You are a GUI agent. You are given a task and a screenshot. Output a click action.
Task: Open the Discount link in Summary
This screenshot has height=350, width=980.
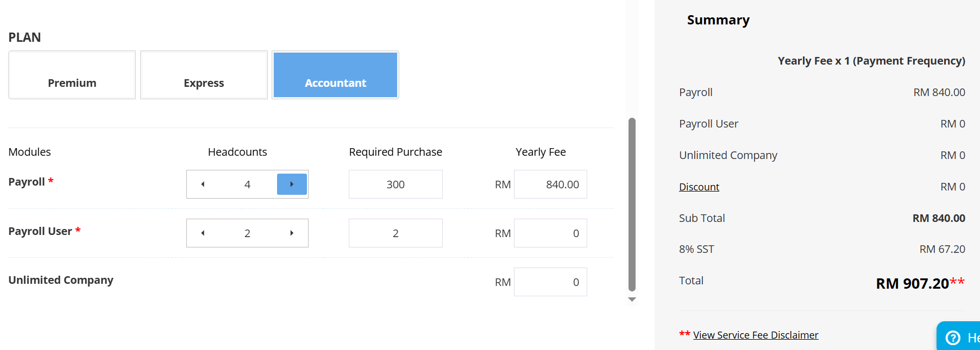[x=699, y=187]
